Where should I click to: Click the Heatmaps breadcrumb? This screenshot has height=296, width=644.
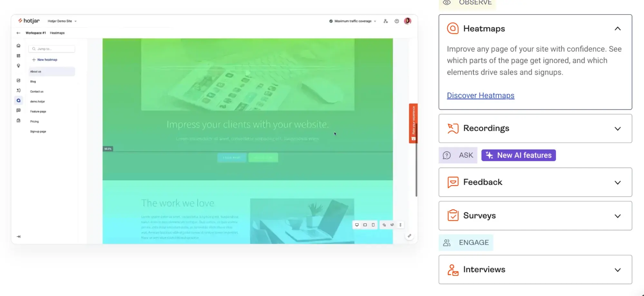pyautogui.click(x=57, y=33)
